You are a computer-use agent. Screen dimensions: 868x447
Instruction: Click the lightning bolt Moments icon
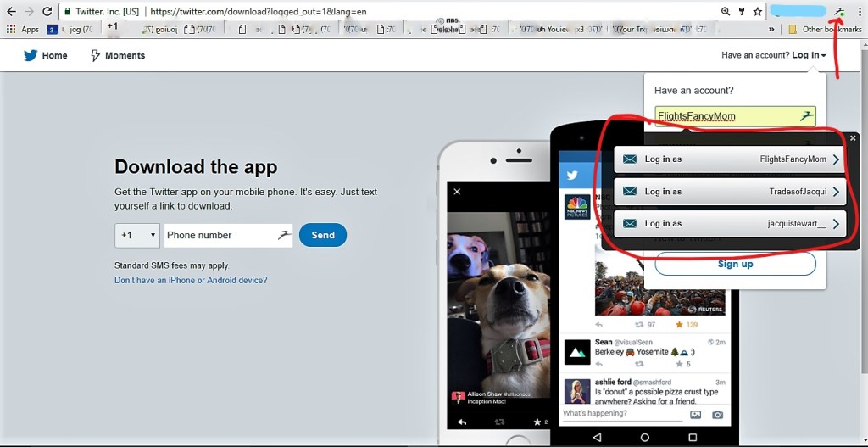(95, 55)
